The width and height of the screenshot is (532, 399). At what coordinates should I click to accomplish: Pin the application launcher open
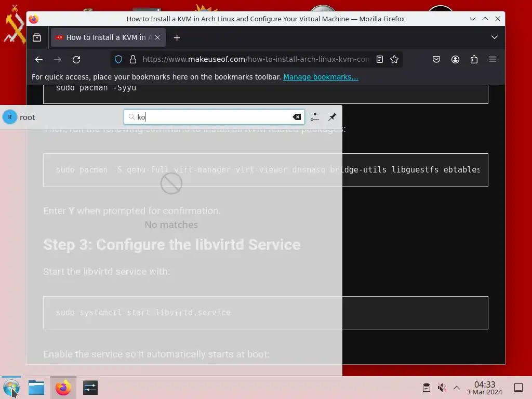click(x=332, y=117)
